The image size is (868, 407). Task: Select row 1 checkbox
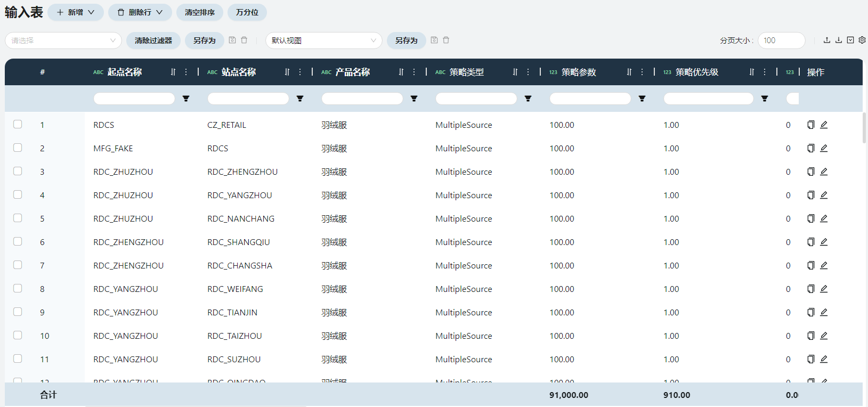(18, 124)
